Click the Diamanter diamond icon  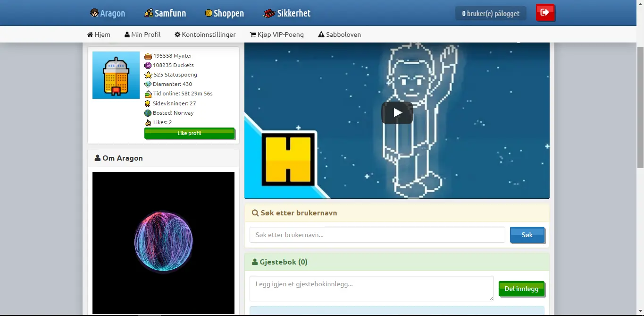pyautogui.click(x=148, y=84)
